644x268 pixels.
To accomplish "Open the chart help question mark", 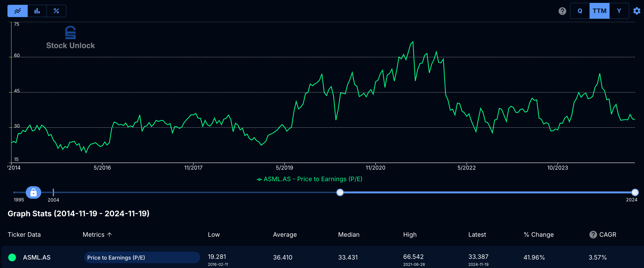I will click(562, 11).
